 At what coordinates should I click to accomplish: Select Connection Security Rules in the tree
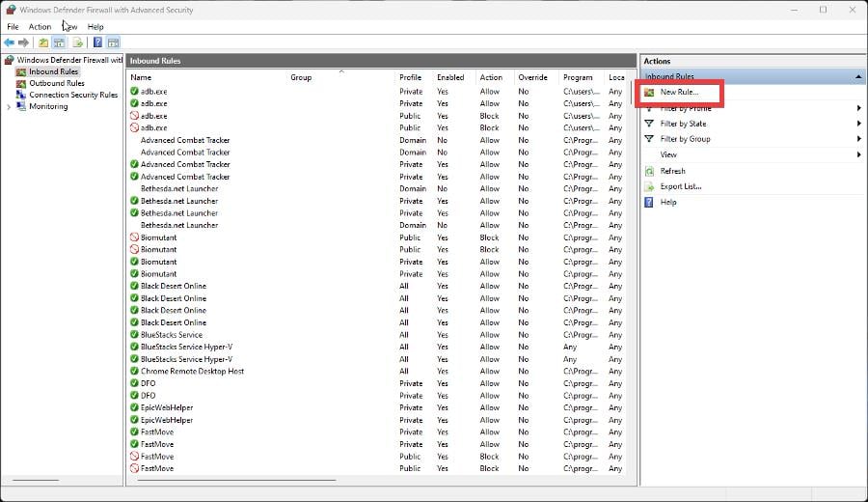[73, 95]
